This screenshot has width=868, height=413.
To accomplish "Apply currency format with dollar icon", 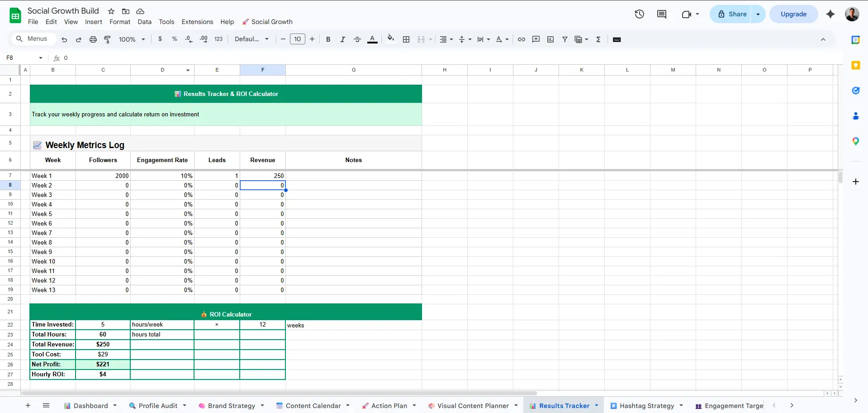I will click(160, 39).
